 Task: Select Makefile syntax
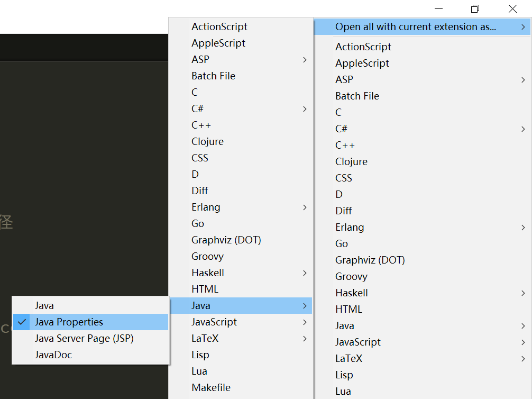pos(241,387)
